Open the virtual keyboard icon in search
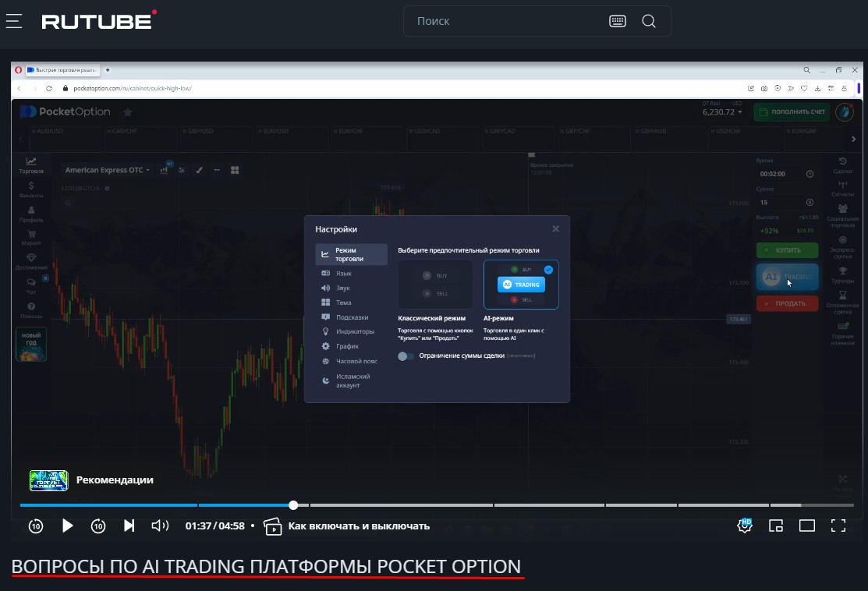 (617, 21)
